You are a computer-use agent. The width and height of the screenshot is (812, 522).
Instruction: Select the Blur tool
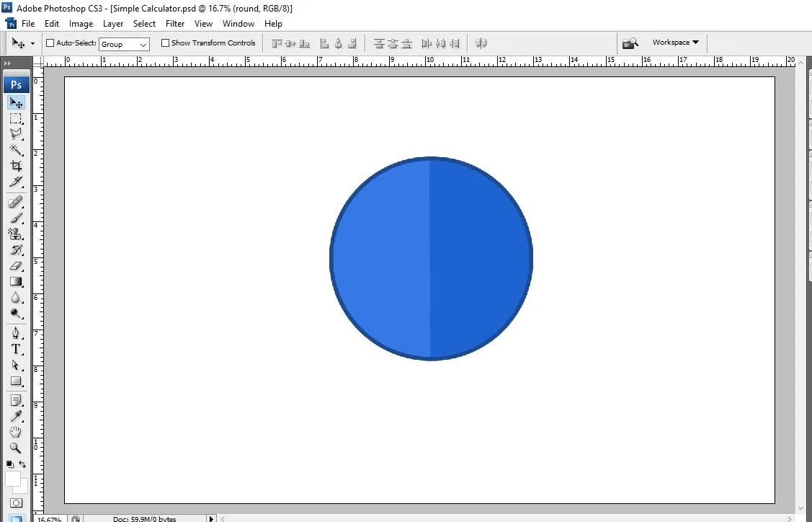point(16,298)
